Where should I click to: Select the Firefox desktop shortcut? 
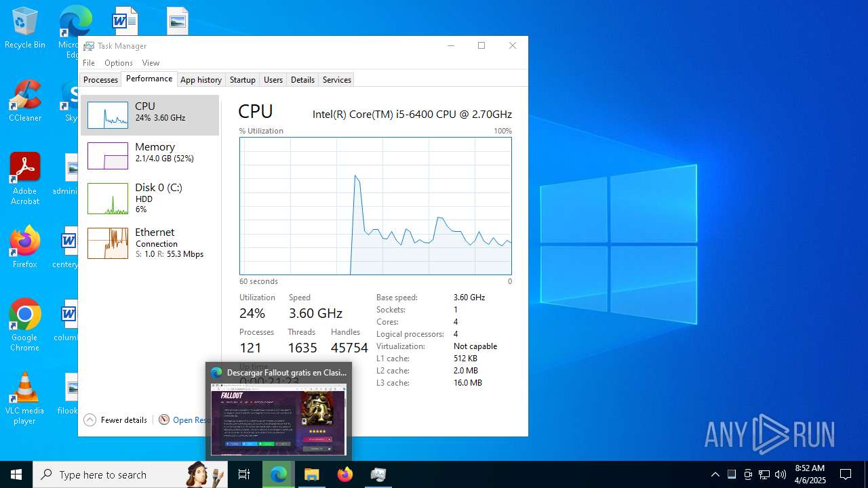(25, 247)
